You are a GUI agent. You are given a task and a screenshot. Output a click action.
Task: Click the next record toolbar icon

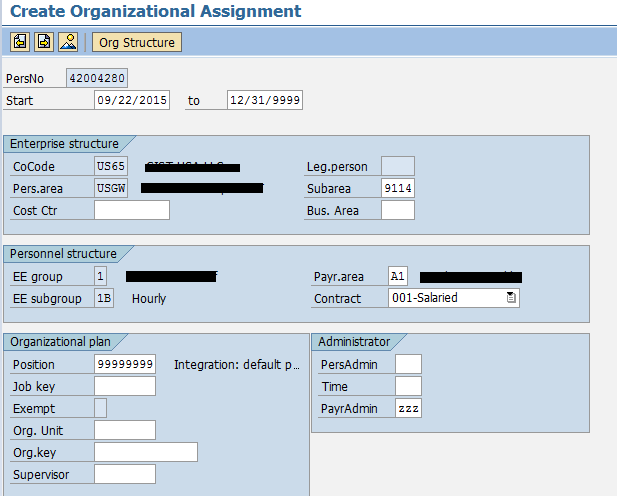pyautogui.click(x=44, y=42)
